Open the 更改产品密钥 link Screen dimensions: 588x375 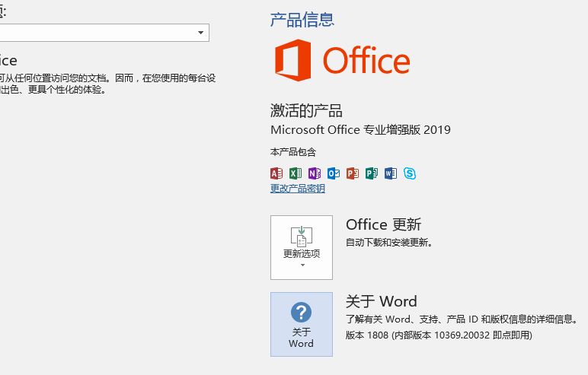tap(298, 189)
